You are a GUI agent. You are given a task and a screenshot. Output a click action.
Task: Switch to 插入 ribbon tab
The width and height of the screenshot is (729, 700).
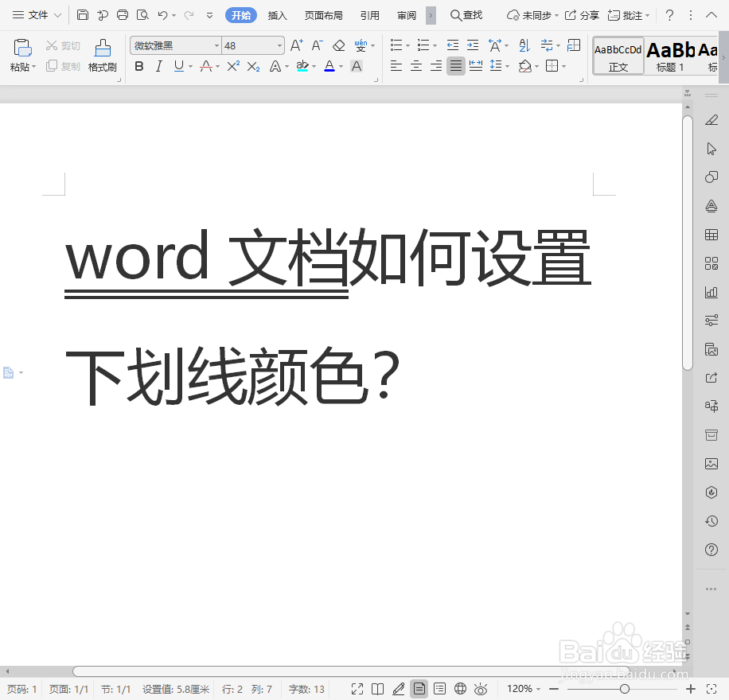(x=278, y=15)
